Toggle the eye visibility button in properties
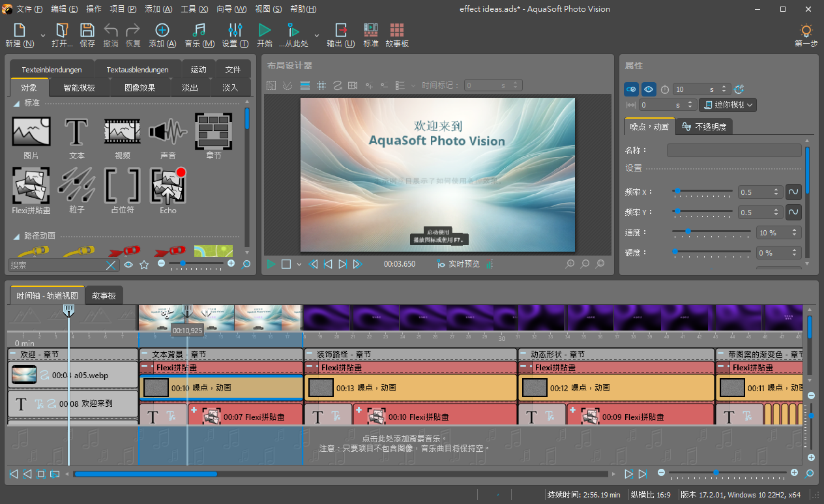The image size is (824, 504). 649,89
